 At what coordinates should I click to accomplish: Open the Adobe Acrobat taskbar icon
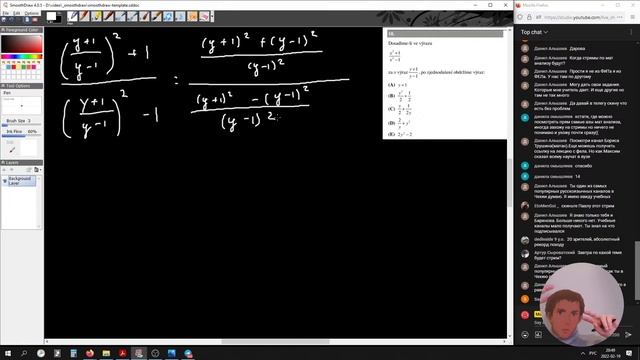pyautogui.click(x=122, y=353)
